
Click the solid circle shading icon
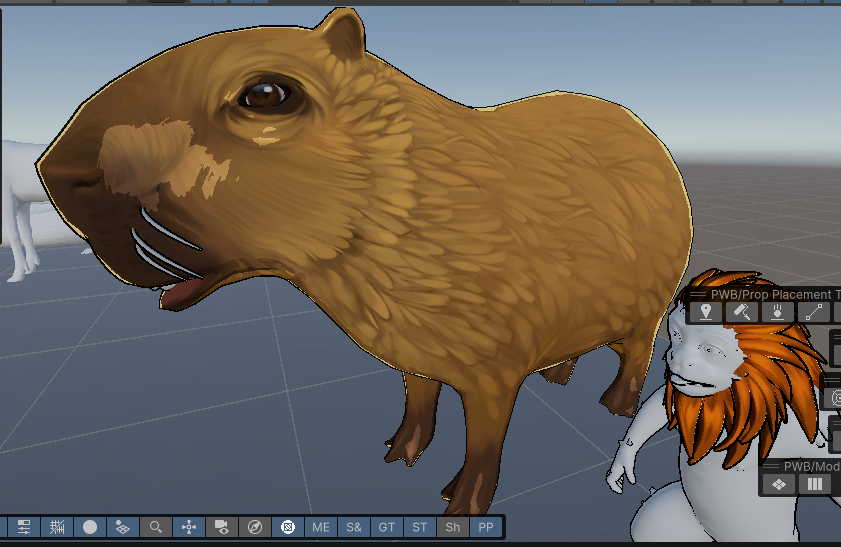coord(90,527)
